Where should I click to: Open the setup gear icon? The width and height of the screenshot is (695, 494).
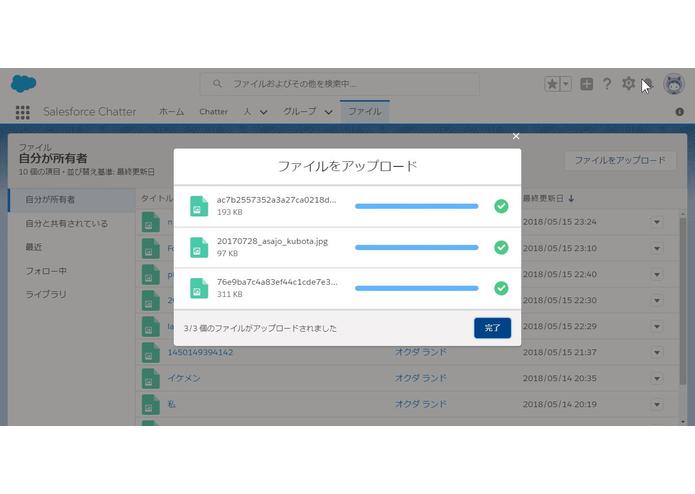[628, 83]
